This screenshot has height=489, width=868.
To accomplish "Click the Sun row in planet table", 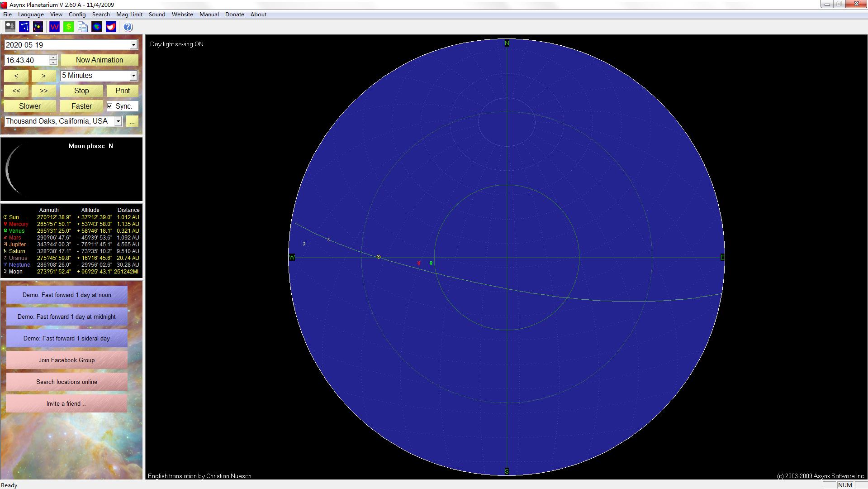I will pos(71,217).
